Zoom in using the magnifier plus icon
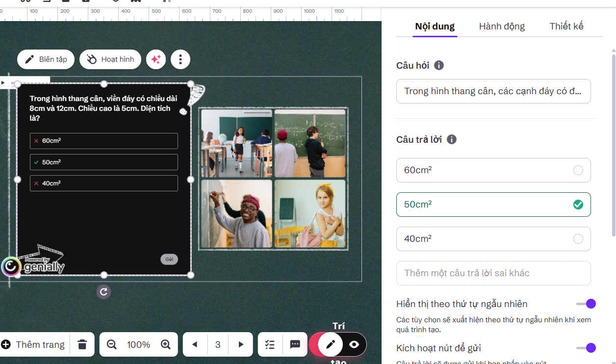 (166, 344)
